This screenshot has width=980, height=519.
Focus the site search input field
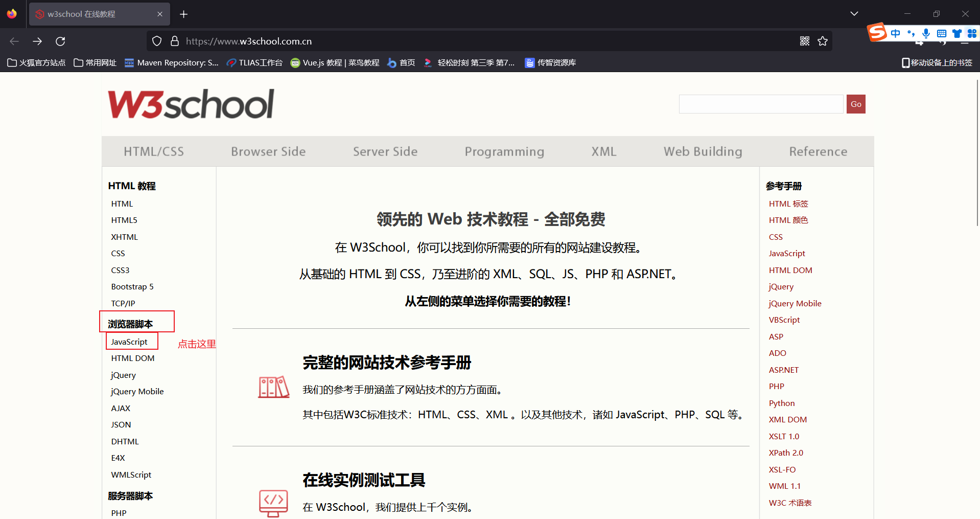761,104
